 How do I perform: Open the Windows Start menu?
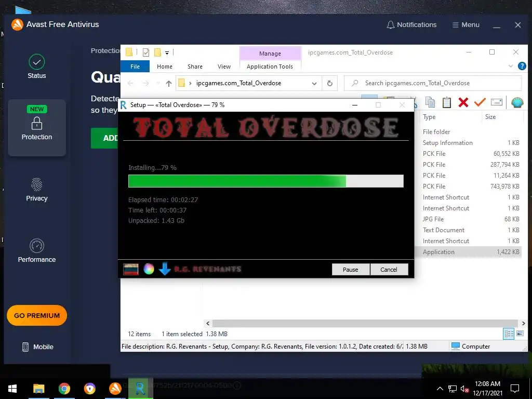12,389
